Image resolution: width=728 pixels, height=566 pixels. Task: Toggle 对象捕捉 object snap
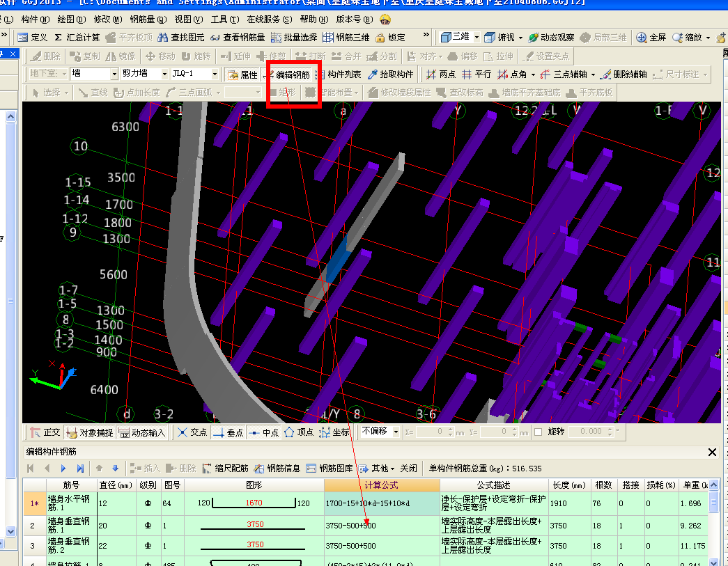(90, 432)
